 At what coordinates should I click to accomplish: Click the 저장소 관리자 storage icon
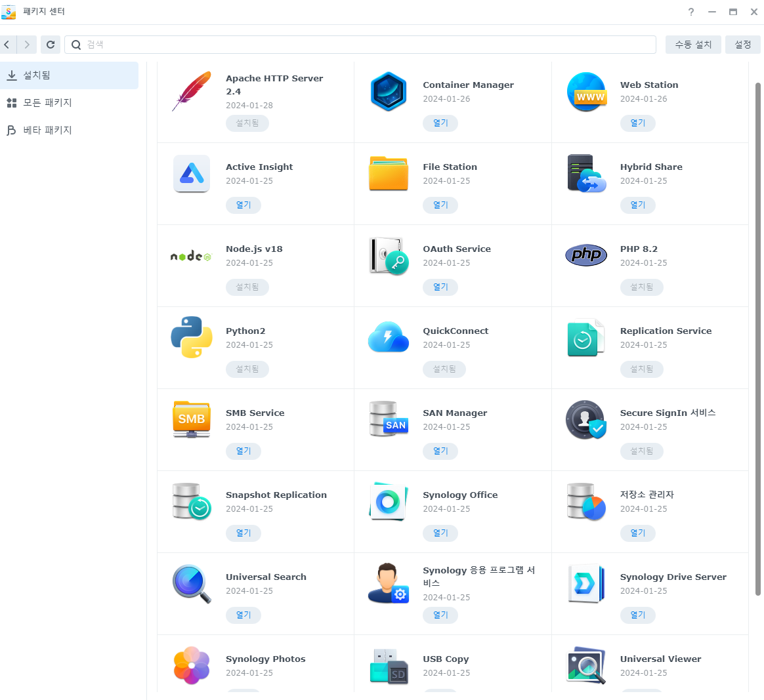(586, 501)
